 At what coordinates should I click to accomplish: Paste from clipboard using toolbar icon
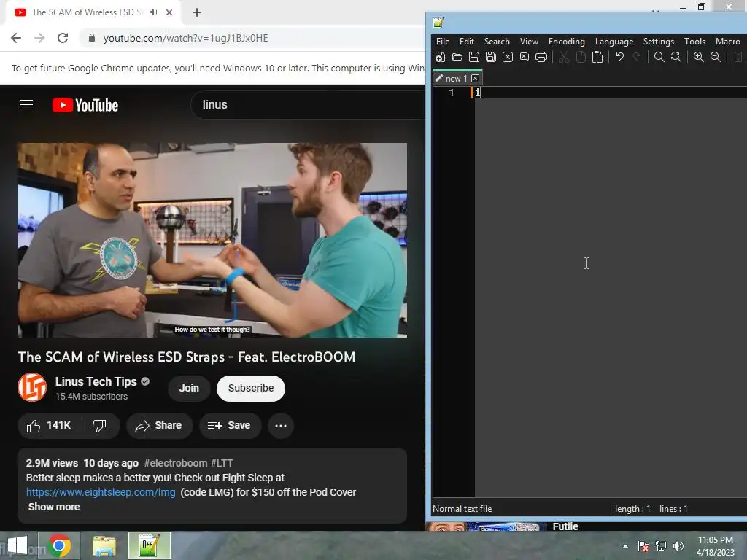coord(597,57)
